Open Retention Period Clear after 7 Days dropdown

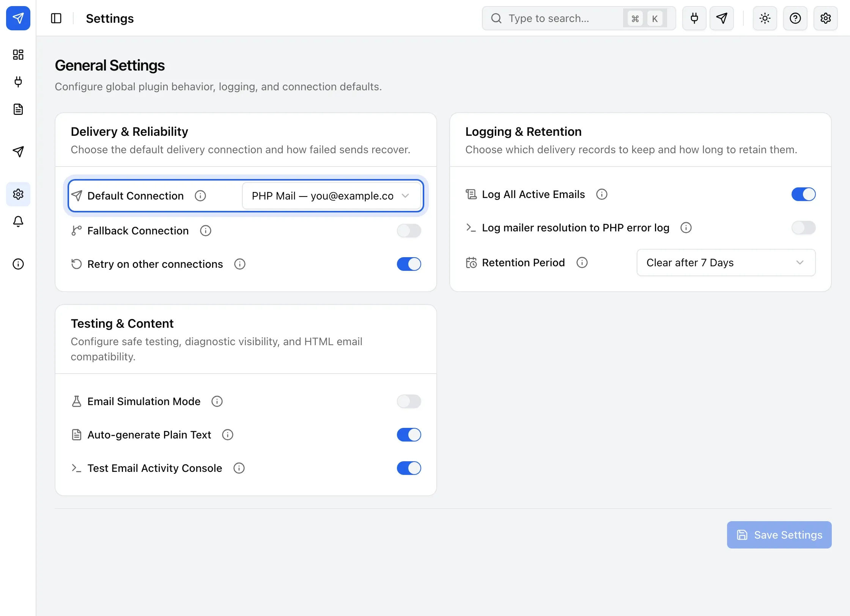(x=726, y=262)
